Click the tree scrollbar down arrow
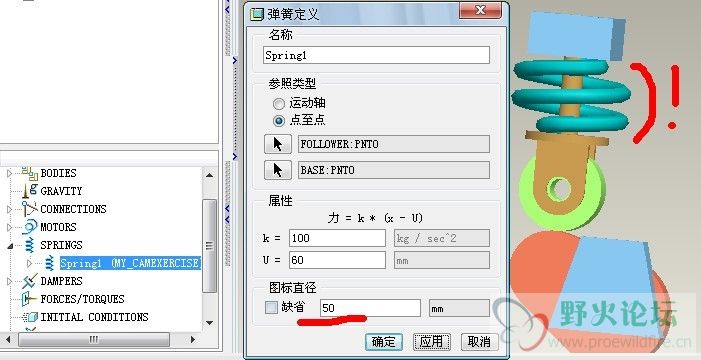Viewport: 701px width, 360px height. click(209, 322)
